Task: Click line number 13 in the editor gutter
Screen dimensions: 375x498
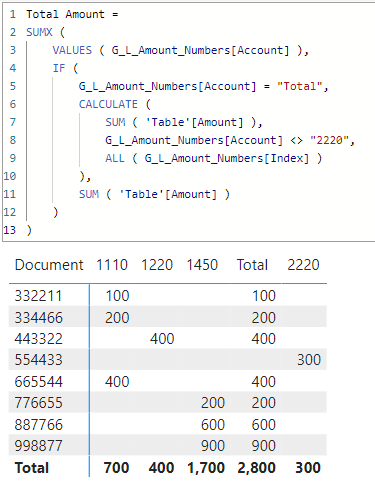Action: click(x=10, y=230)
